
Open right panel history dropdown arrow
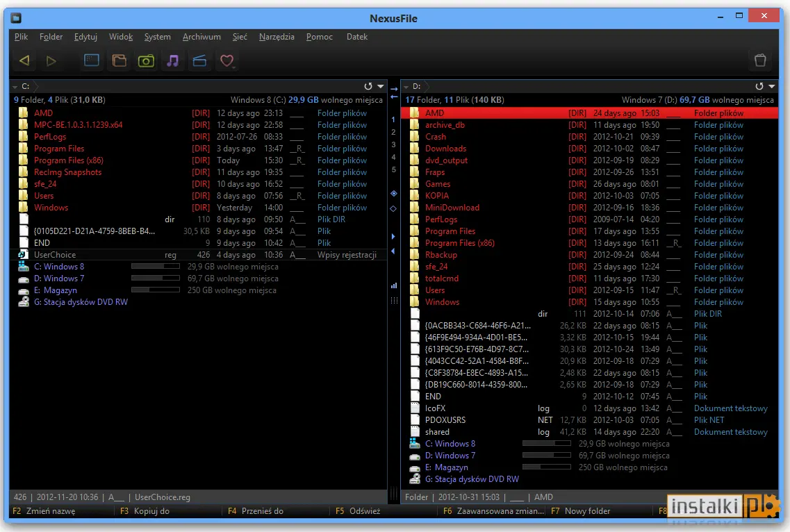pos(771,86)
